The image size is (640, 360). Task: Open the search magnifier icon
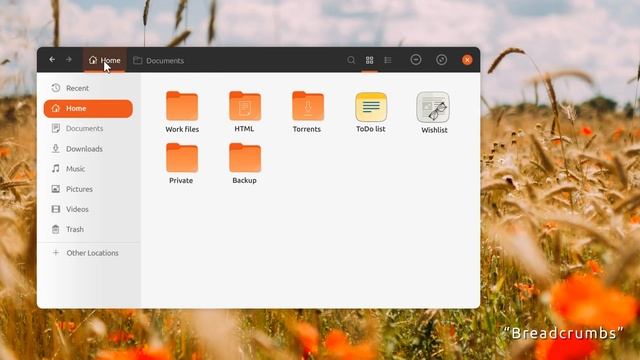click(351, 60)
